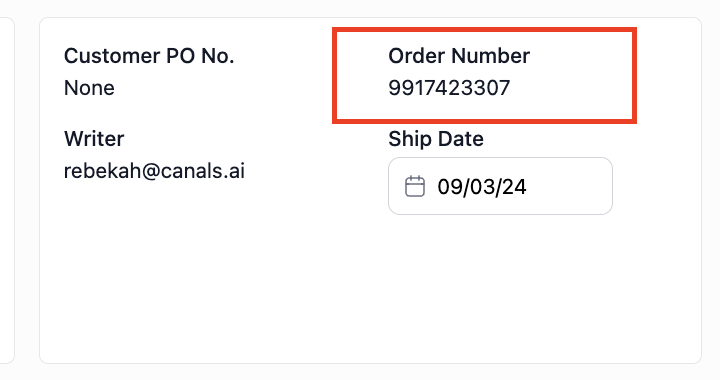Open the Ship Date picker showing 09/03/24

(x=500, y=186)
